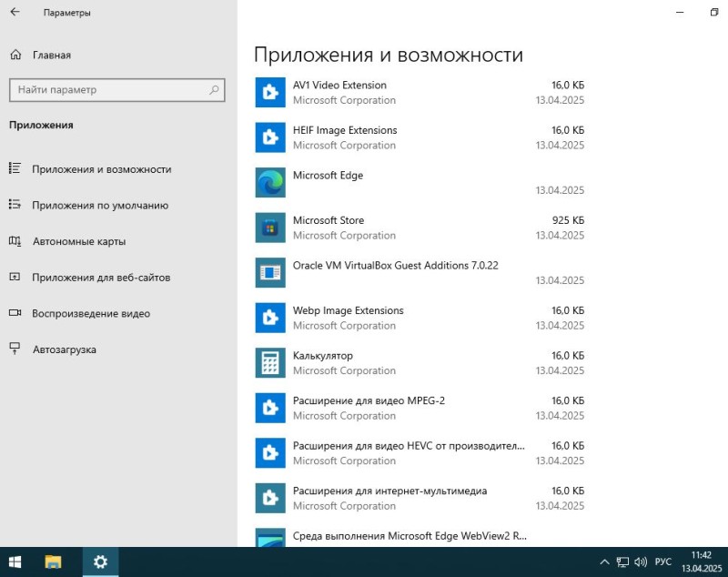Click the Автономные карты map icon
Viewport: 728px width, 577px height.
[x=15, y=241]
